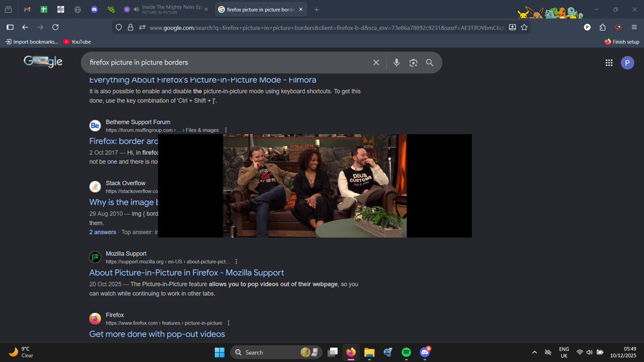644x362 pixels.
Task: Show hidden icons in the system tray
Action: [x=534, y=352]
